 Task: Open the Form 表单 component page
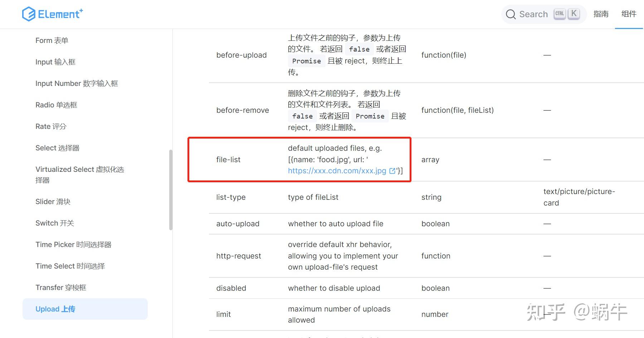click(51, 40)
